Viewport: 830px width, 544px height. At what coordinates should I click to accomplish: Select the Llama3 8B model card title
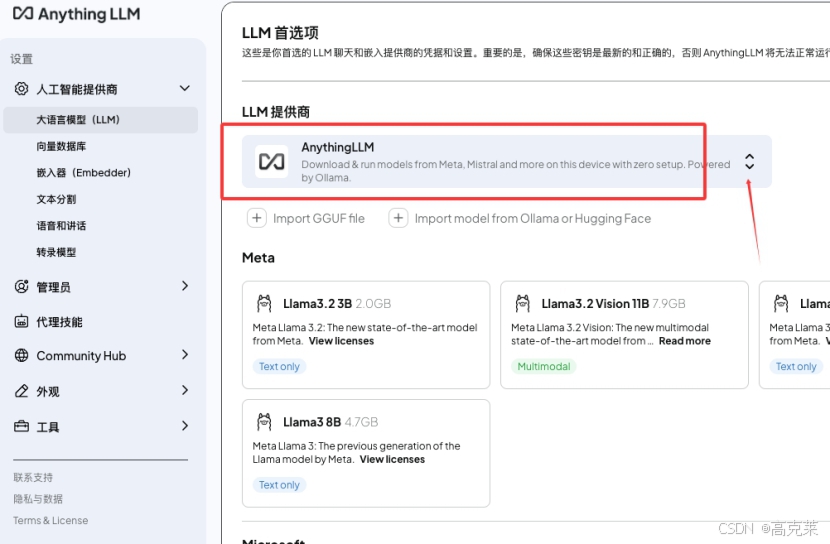click(312, 422)
